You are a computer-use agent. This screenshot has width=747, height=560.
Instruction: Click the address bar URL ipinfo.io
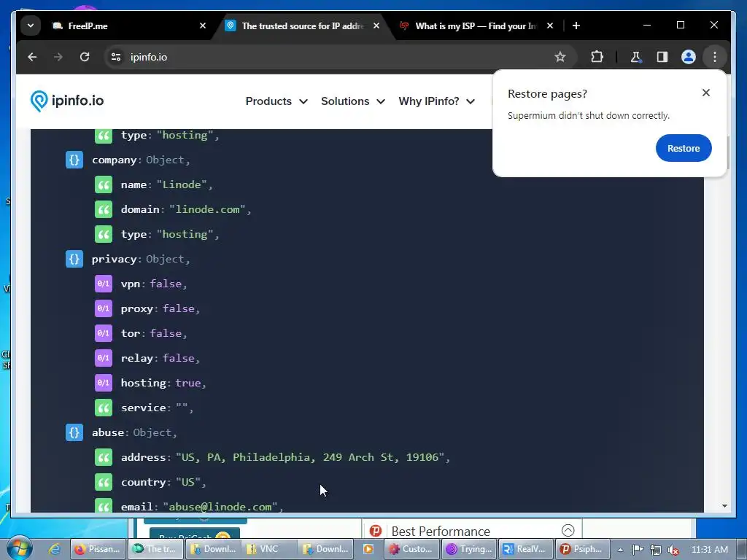point(149,57)
